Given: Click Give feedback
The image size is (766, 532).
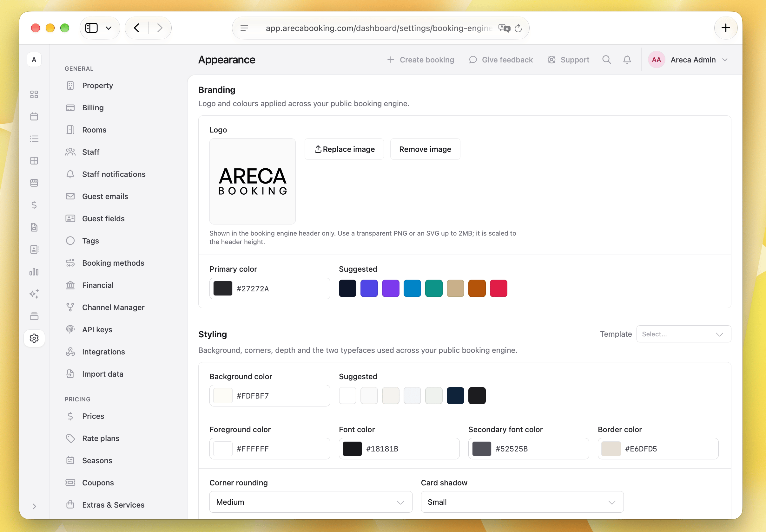Looking at the screenshot, I should coord(501,60).
